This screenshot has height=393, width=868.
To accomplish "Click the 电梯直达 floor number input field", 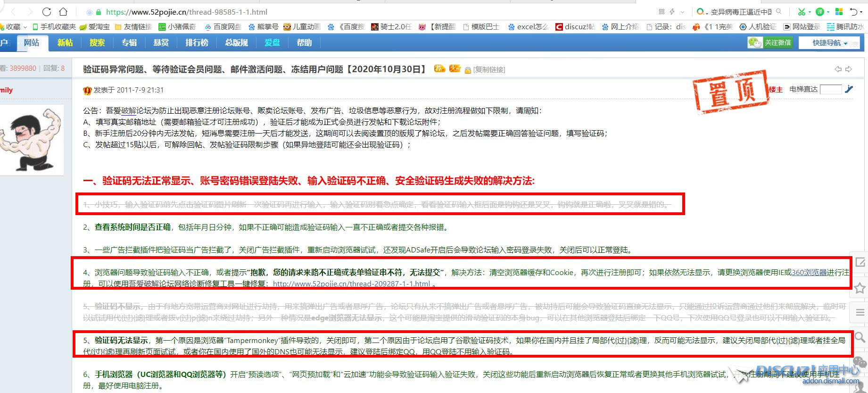I will click(x=831, y=89).
